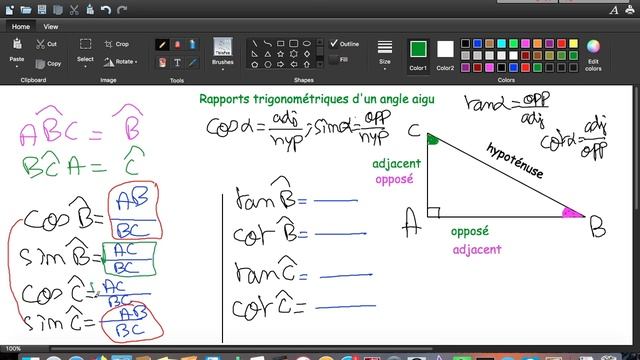Click the scissors icon in the top quick toolbar
Screen dimensions: 640x360
coord(74,10)
